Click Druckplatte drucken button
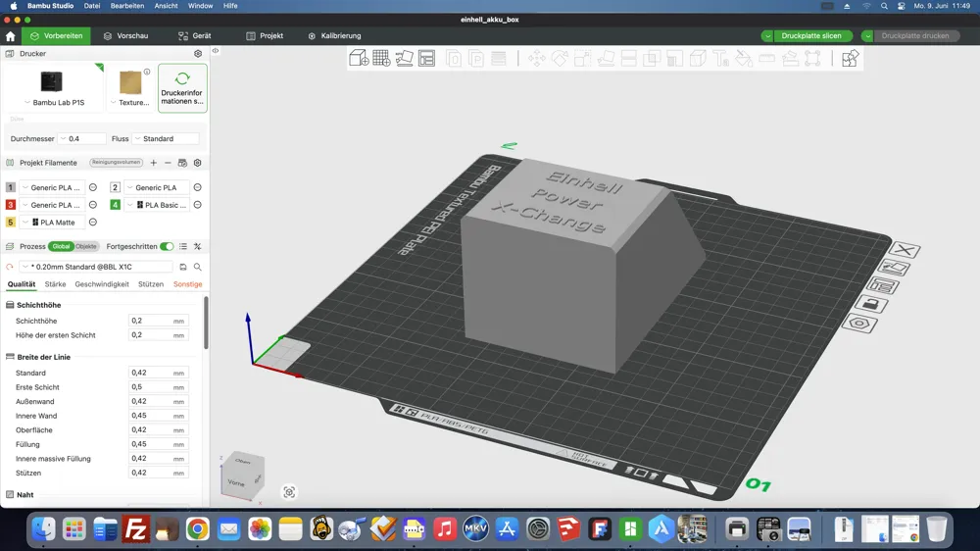 point(915,36)
